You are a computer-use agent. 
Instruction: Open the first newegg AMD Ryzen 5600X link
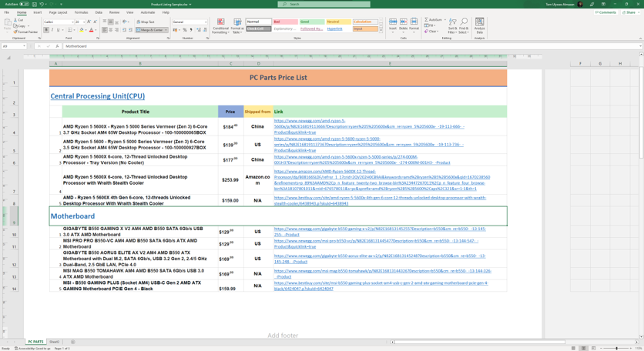(x=369, y=126)
